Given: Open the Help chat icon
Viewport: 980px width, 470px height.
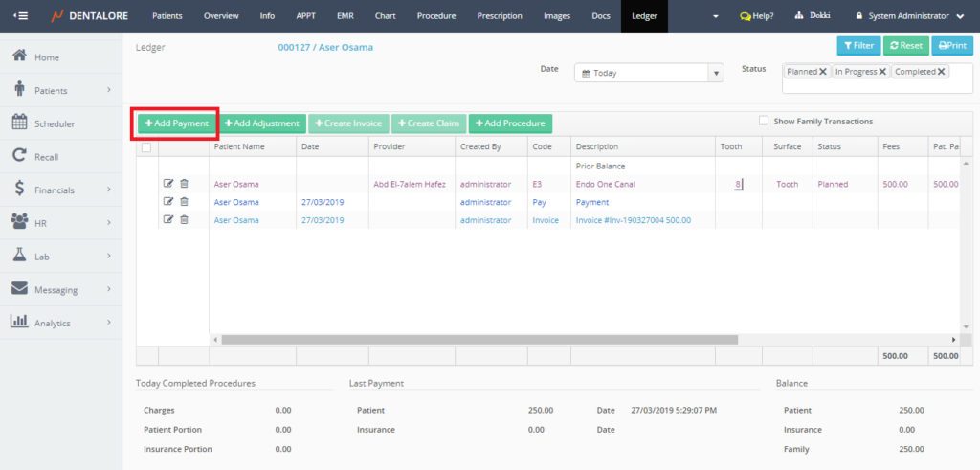Looking at the screenshot, I should (x=746, y=16).
